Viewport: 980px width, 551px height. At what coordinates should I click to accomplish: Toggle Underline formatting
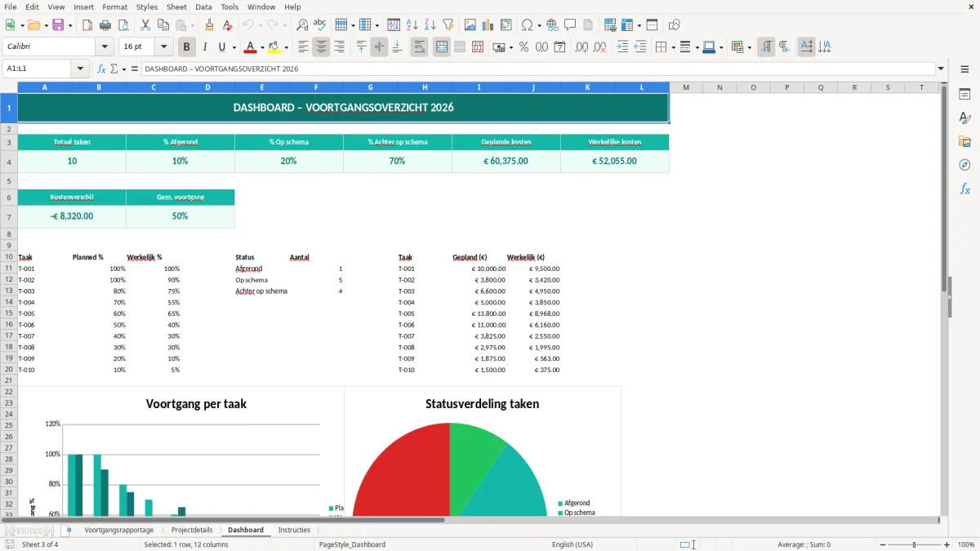[222, 47]
